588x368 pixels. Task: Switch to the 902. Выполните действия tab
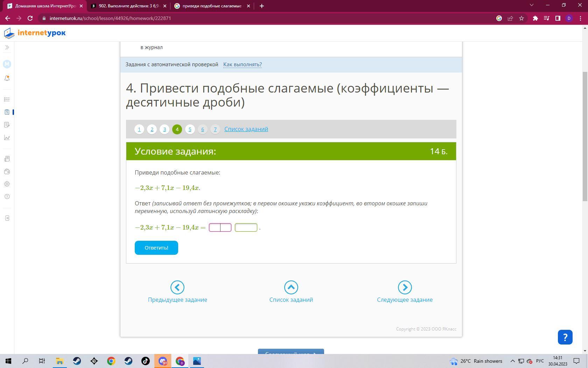pyautogui.click(x=128, y=6)
